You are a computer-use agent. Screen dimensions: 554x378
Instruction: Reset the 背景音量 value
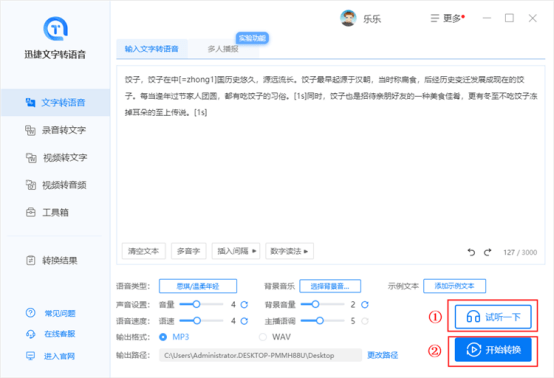(x=365, y=305)
